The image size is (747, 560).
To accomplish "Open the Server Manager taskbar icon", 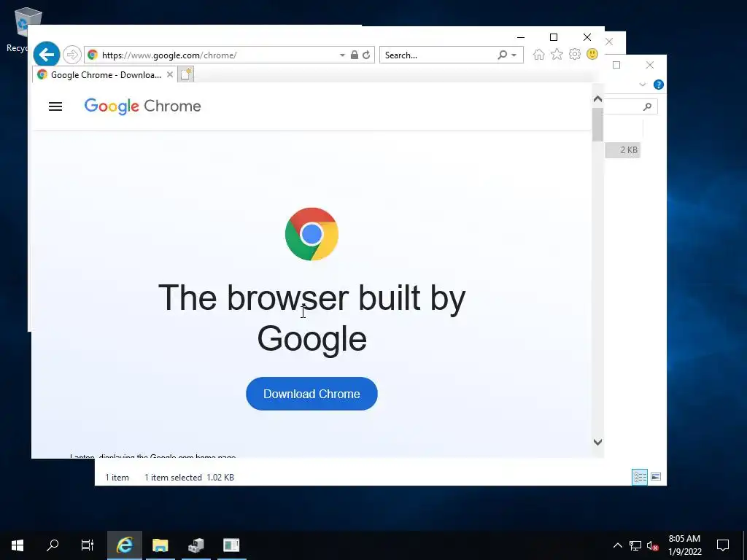I will [x=196, y=545].
